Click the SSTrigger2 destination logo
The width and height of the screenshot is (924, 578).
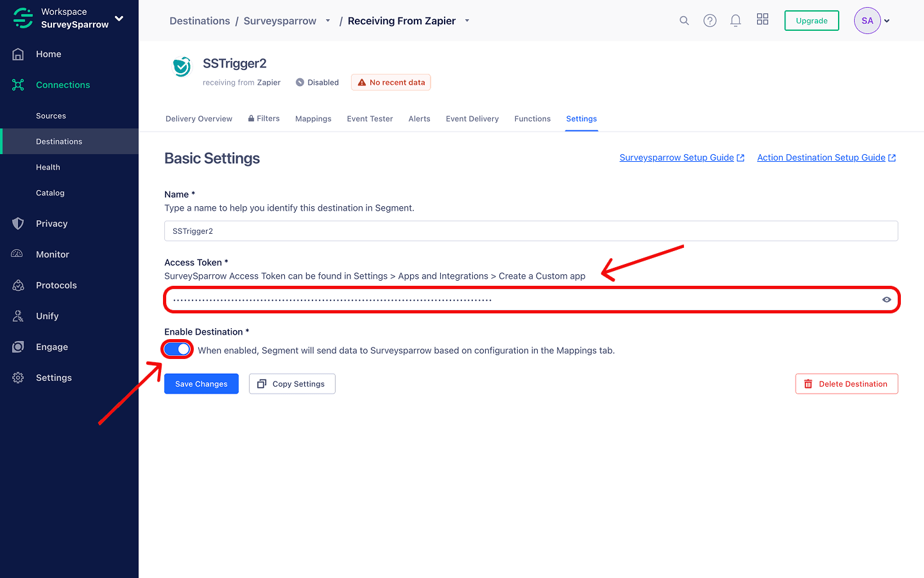coord(182,66)
